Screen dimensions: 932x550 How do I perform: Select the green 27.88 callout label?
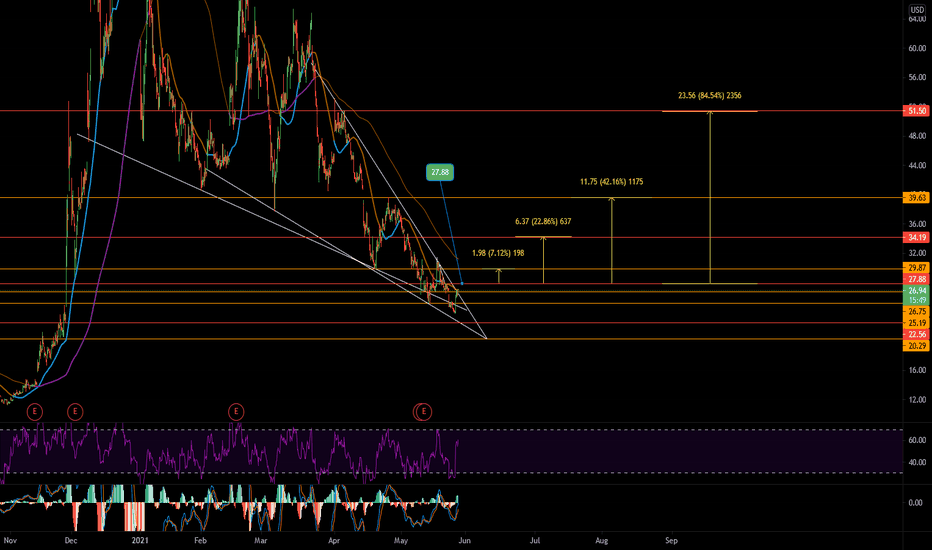pos(440,172)
